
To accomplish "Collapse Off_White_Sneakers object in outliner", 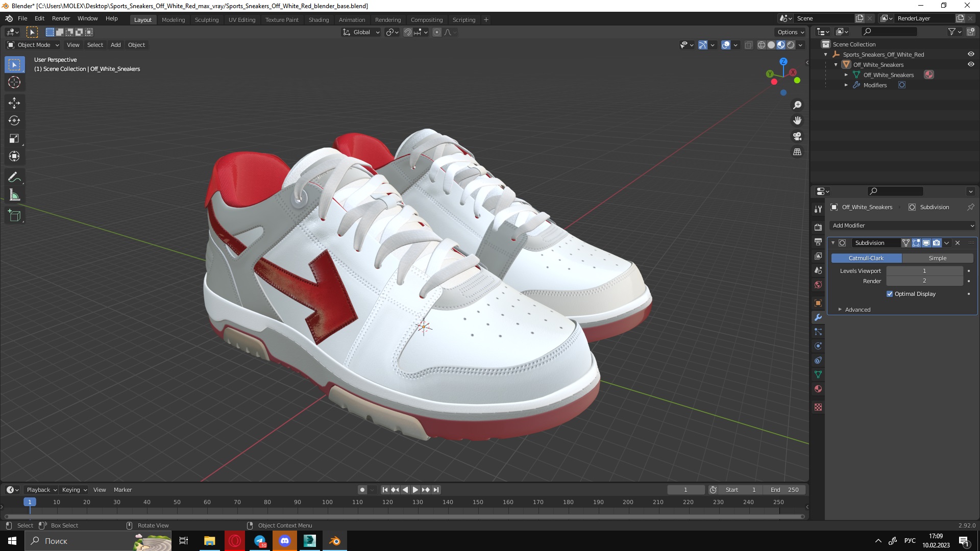I will pyautogui.click(x=836, y=65).
